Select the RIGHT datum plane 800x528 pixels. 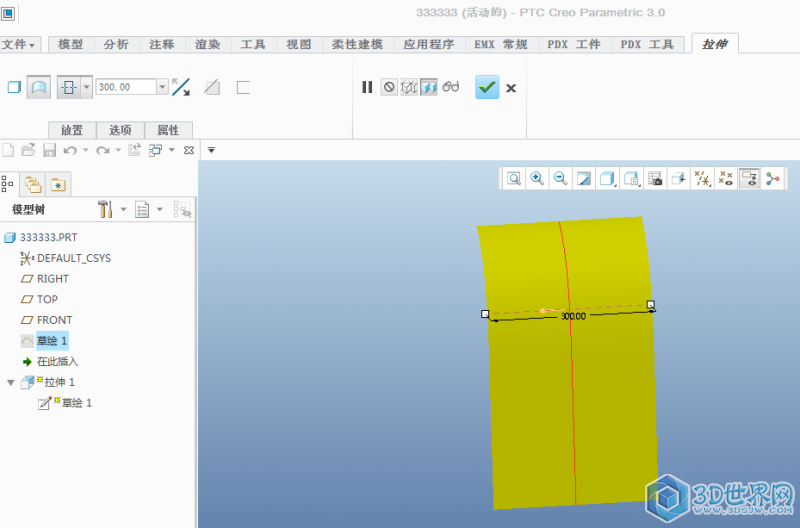tap(53, 279)
